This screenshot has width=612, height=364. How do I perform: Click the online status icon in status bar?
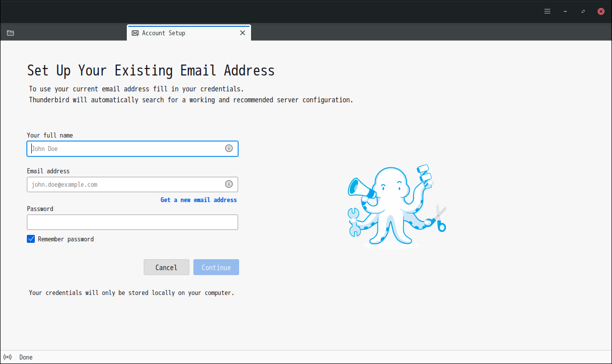tap(7, 357)
